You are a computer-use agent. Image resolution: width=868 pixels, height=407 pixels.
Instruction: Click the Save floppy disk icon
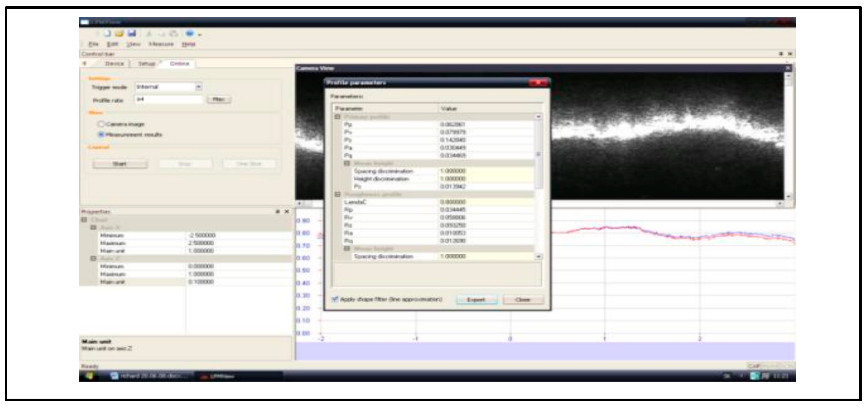click(x=131, y=34)
